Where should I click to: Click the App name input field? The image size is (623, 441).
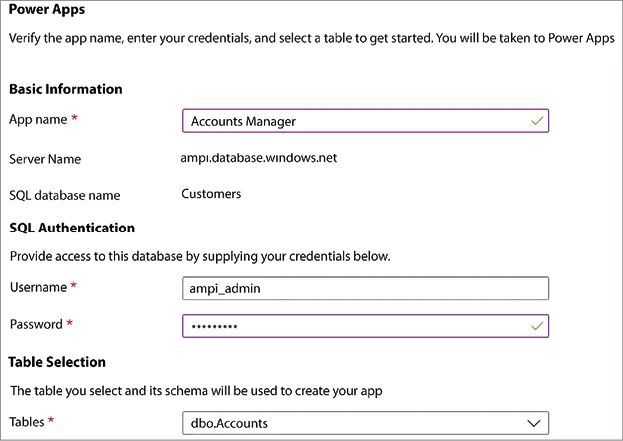(365, 121)
